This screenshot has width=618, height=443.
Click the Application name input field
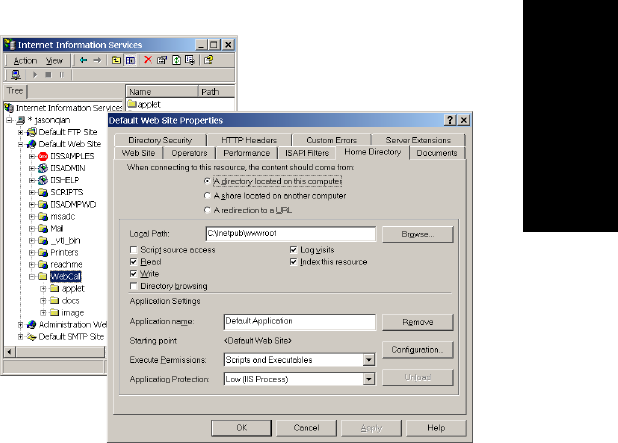pyautogui.click(x=300, y=322)
